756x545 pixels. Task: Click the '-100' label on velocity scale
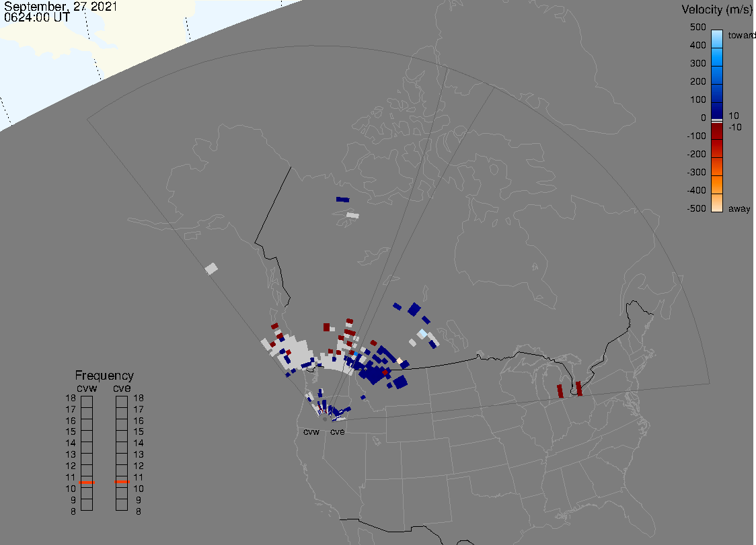point(696,136)
